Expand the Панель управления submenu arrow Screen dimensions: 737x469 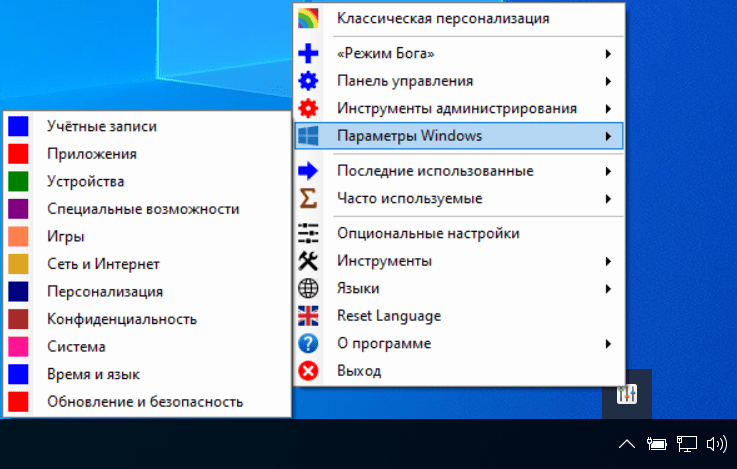(x=608, y=81)
